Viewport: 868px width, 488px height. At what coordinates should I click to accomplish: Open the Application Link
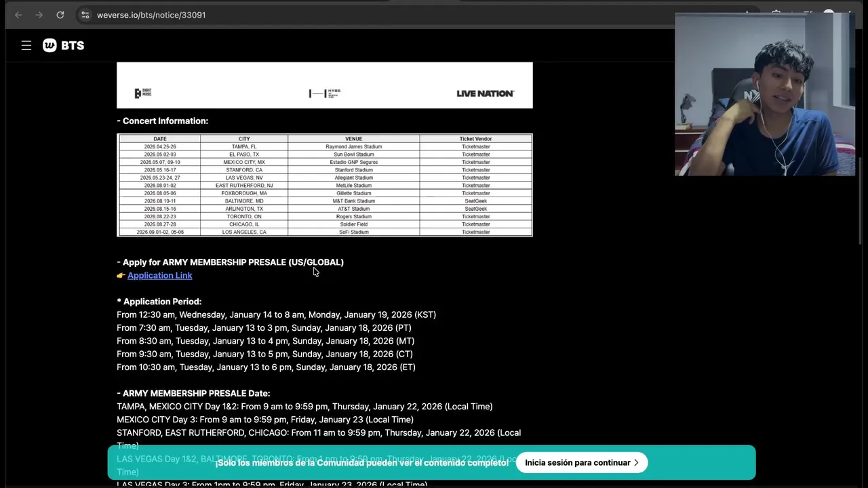[159, 275]
